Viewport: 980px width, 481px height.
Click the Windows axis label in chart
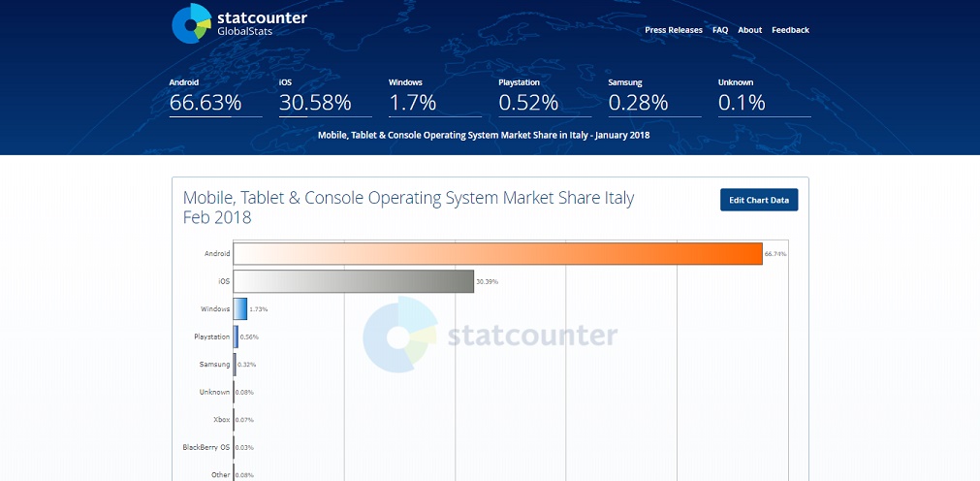tap(215, 309)
